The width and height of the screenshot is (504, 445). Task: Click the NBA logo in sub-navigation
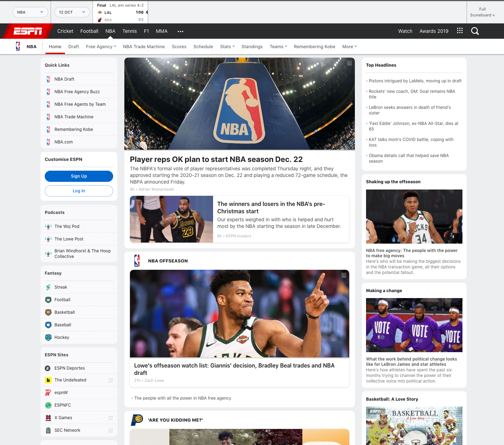click(x=18, y=46)
